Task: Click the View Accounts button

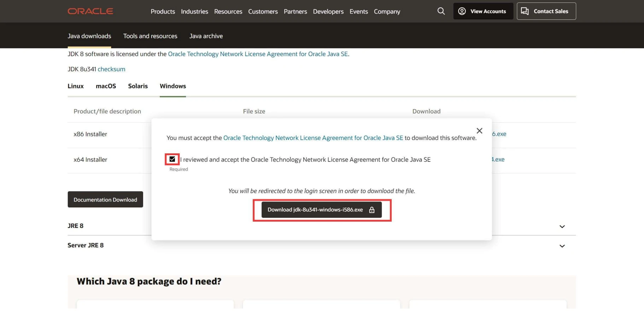Action: (483, 11)
